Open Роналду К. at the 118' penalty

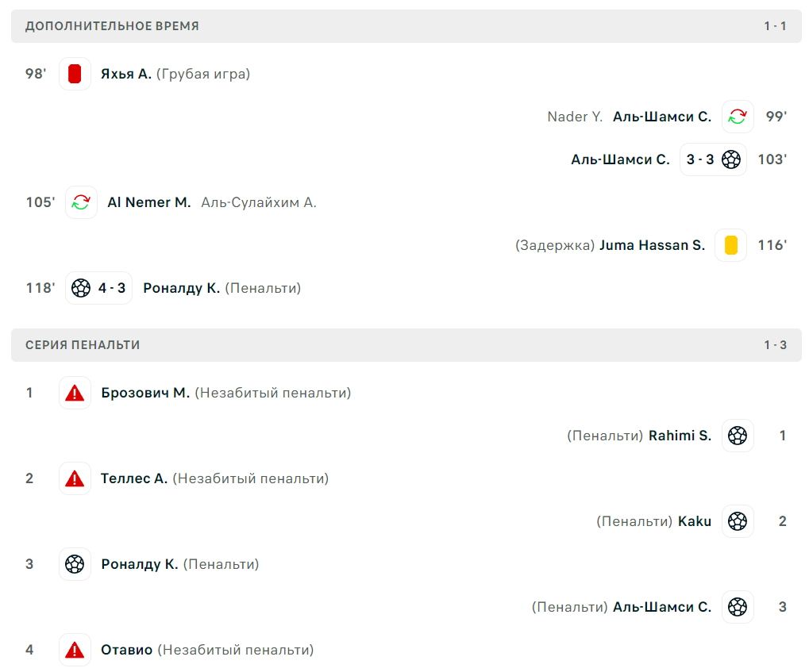[x=182, y=288]
